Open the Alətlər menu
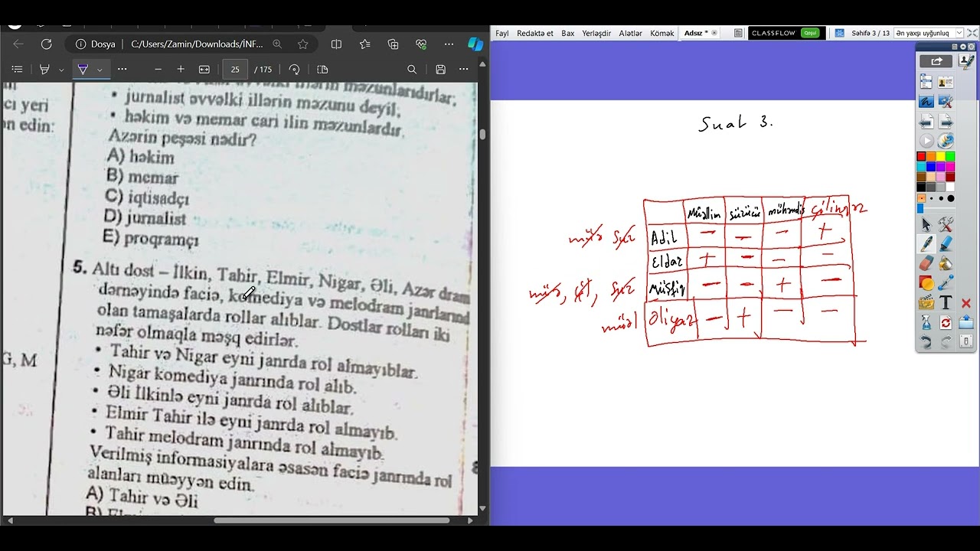Image resolution: width=980 pixels, height=551 pixels. tap(631, 34)
